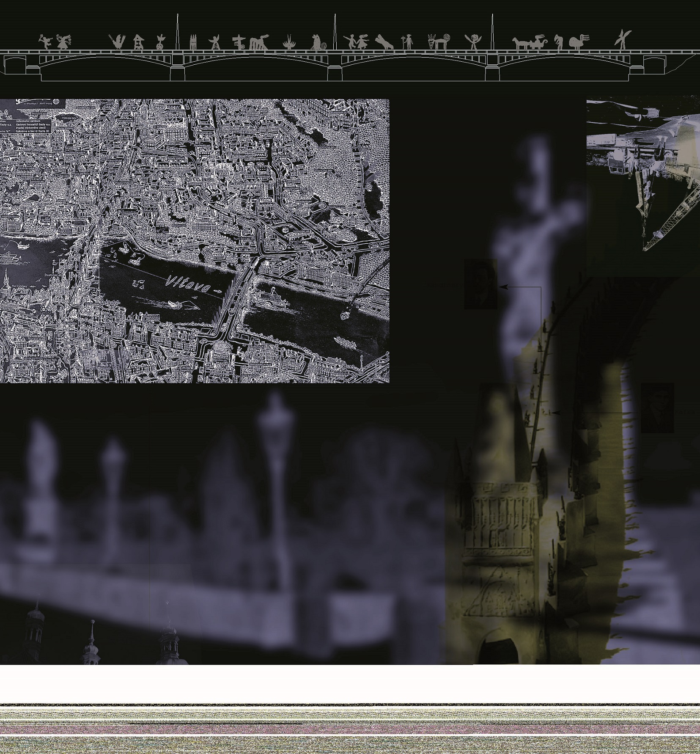
Task: Click the bird silhouette with raised wing
Action: click(x=117, y=42)
